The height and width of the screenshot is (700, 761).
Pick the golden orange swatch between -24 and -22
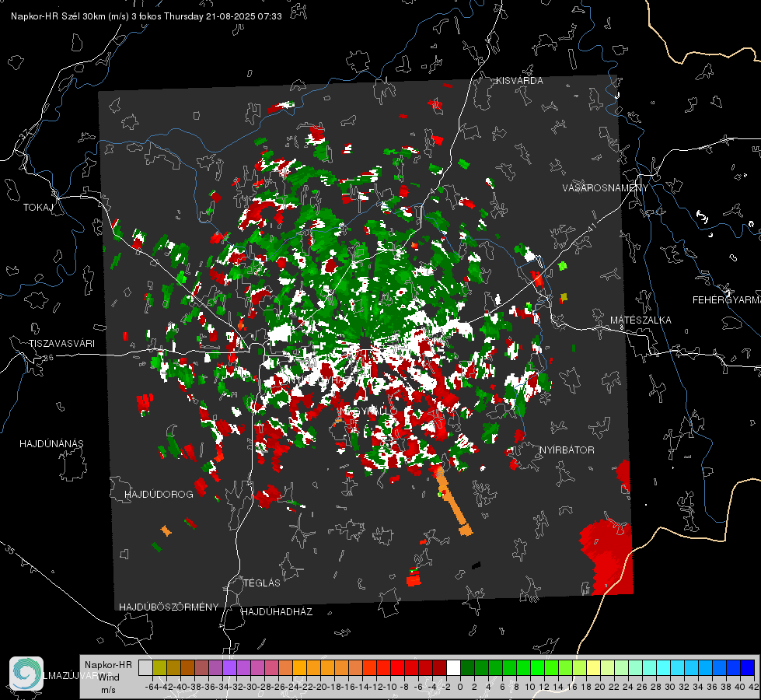[299, 667]
